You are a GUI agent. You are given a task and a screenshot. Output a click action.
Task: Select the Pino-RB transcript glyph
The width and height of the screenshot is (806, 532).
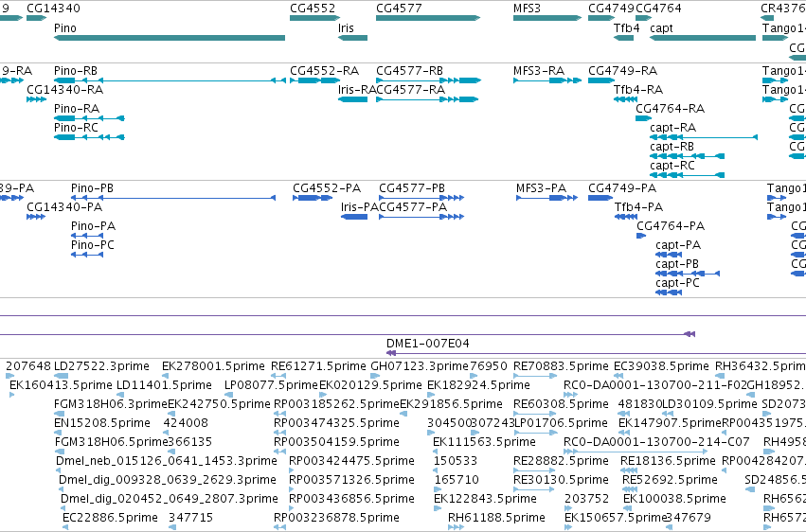coord(170,80)
